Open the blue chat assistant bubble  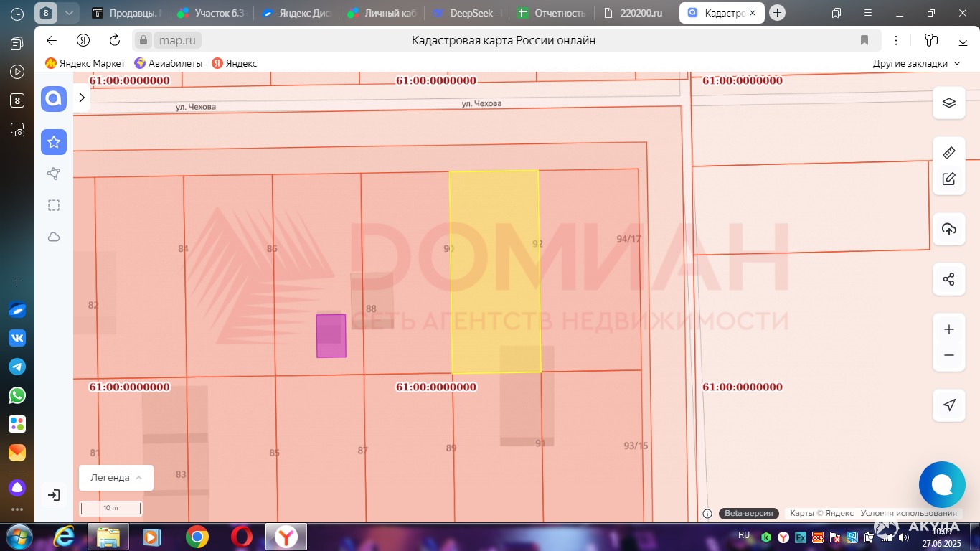tap(942, 484)
